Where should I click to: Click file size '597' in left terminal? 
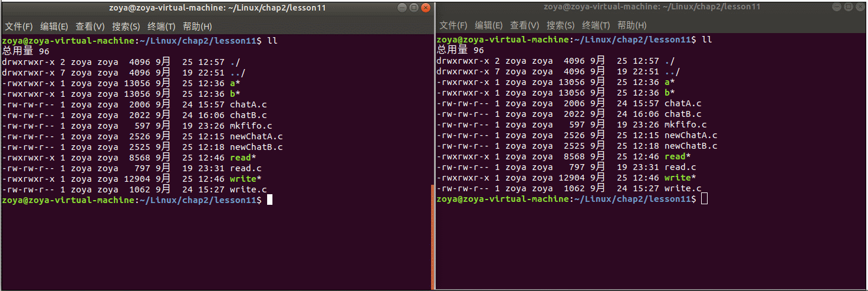tap(142, 126)
